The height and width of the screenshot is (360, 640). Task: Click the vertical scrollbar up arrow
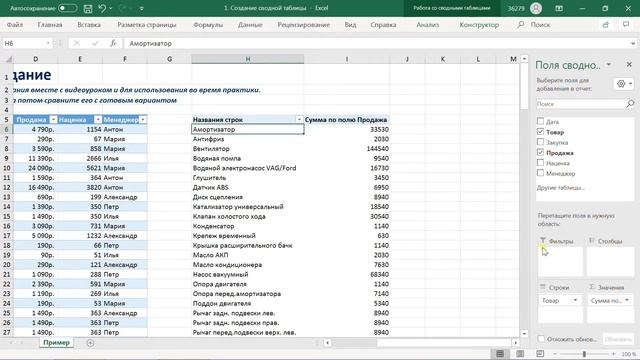point(524,59)
